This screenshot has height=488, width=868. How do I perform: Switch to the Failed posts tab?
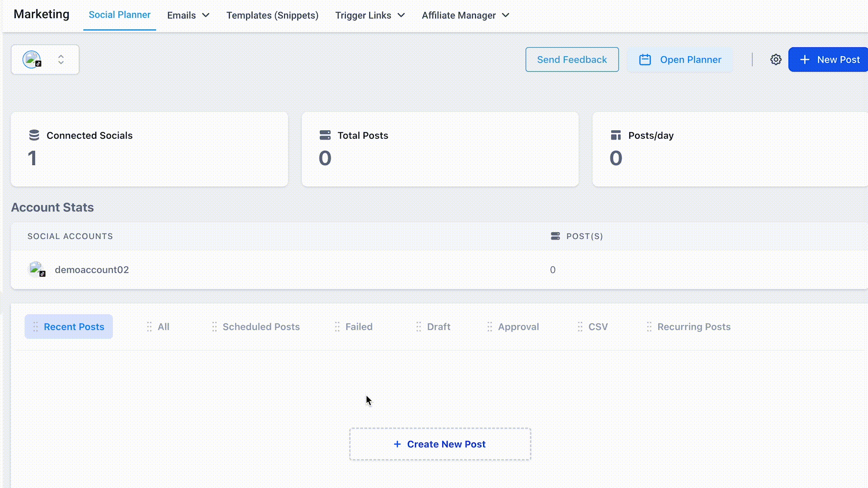pyautogui.click(x=359, y=327)
